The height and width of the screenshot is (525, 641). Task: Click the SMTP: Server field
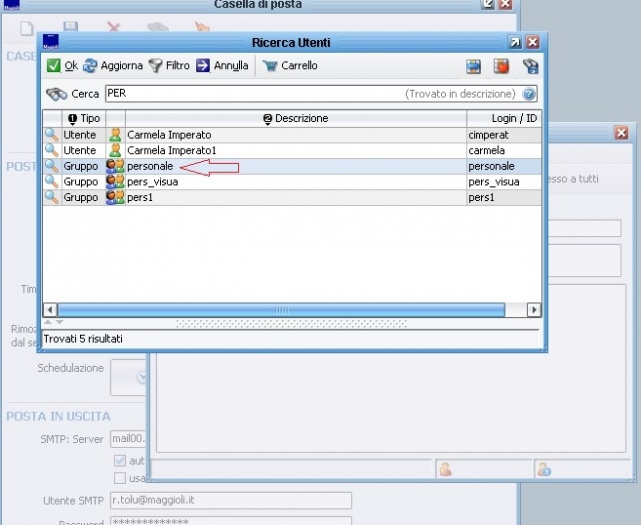point(128,439)
